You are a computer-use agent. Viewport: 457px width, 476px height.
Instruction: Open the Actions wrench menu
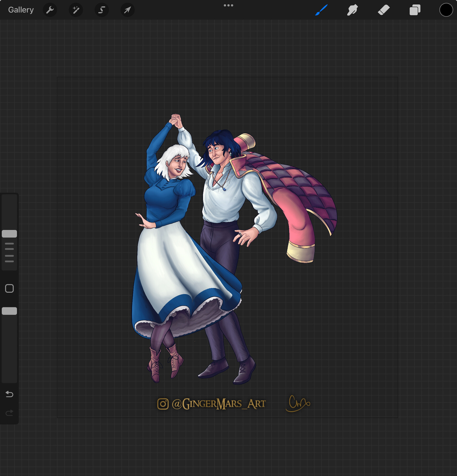point(50,10)
